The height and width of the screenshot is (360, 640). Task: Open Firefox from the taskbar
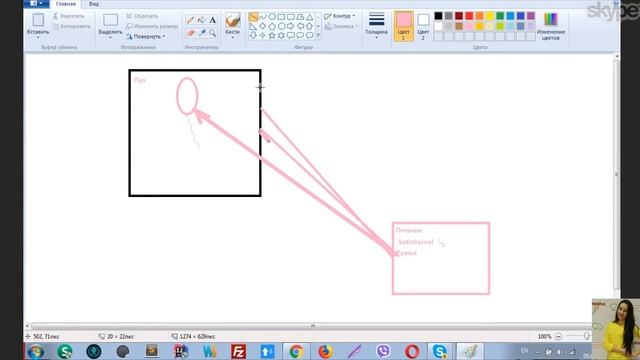pos(325,351)
